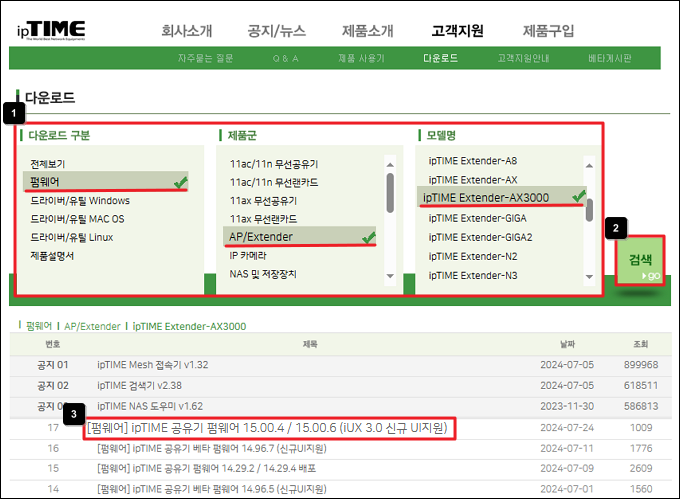Image resolution: width=680 pixels, height=499 pixels.
Task: Click date 2024-07-24 in row 17
Action: coord(567,428)
